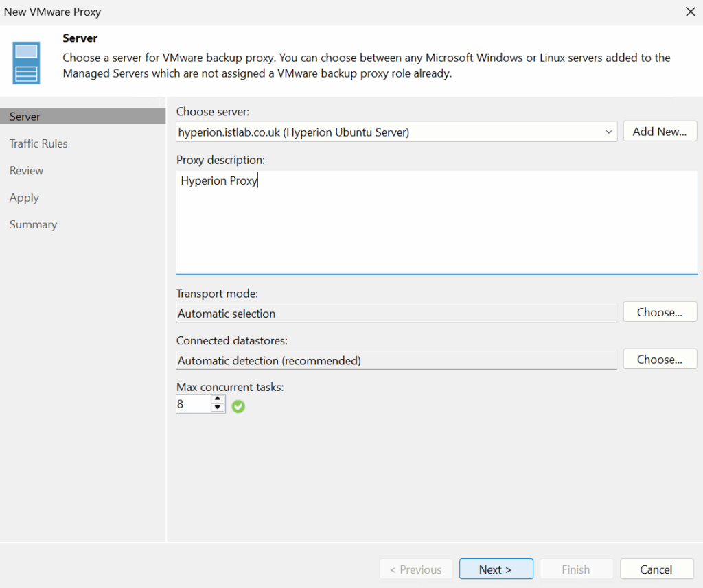Click the 'Max concurrent tasks:' label
Screen dimensions: 703x588
(x=230, y=387)
